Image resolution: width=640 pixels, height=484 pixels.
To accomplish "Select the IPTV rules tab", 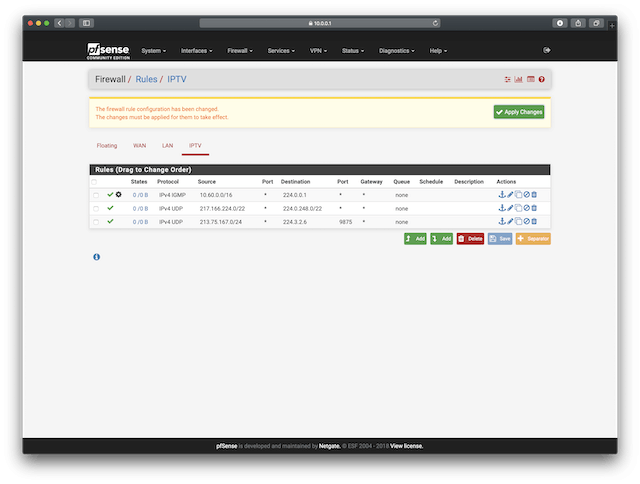I will click(x=195, y=146).
